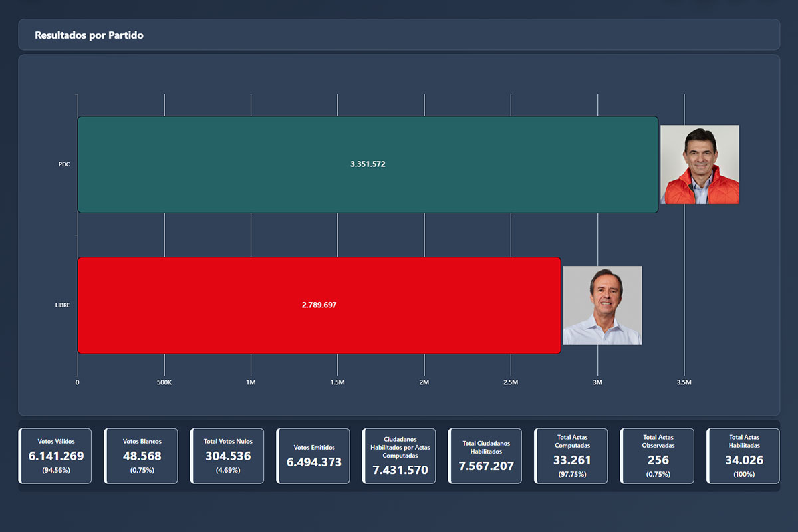Click the Total Ciudadanos Habilitados card
This screenshot has height=532, width=798.
point(486,456)
